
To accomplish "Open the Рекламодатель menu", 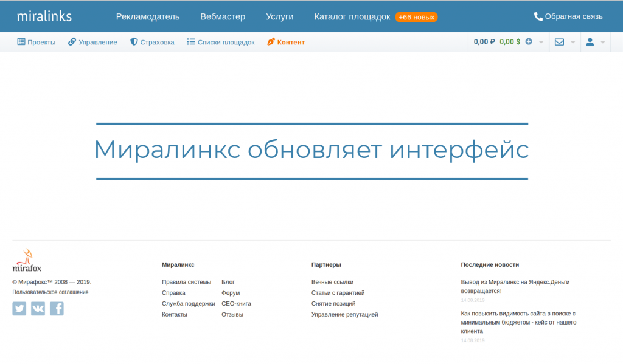I will coord(148,16).
